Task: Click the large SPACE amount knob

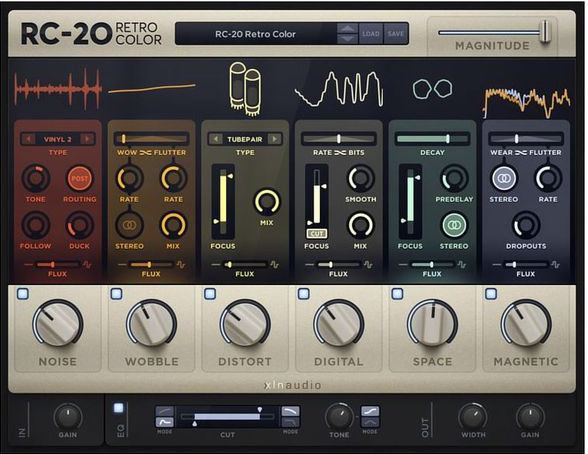Action: [432, 323]
